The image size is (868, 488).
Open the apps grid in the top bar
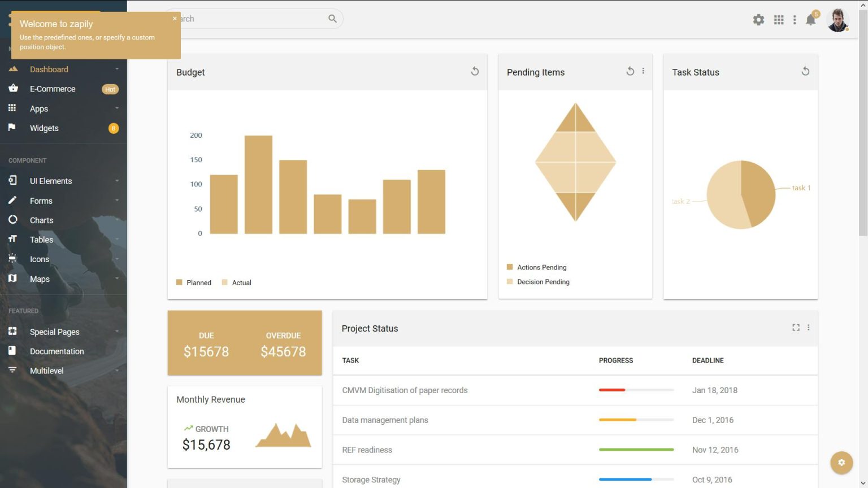[778, 19]
